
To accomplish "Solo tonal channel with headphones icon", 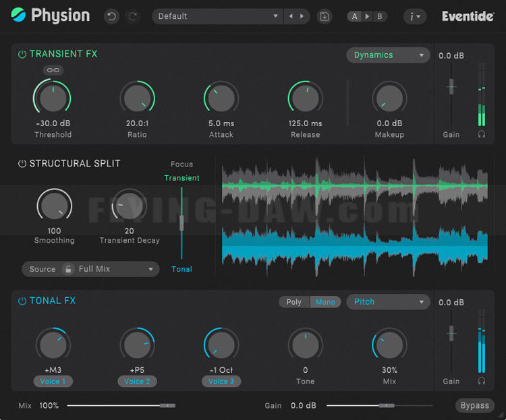I will click(482, 381).
